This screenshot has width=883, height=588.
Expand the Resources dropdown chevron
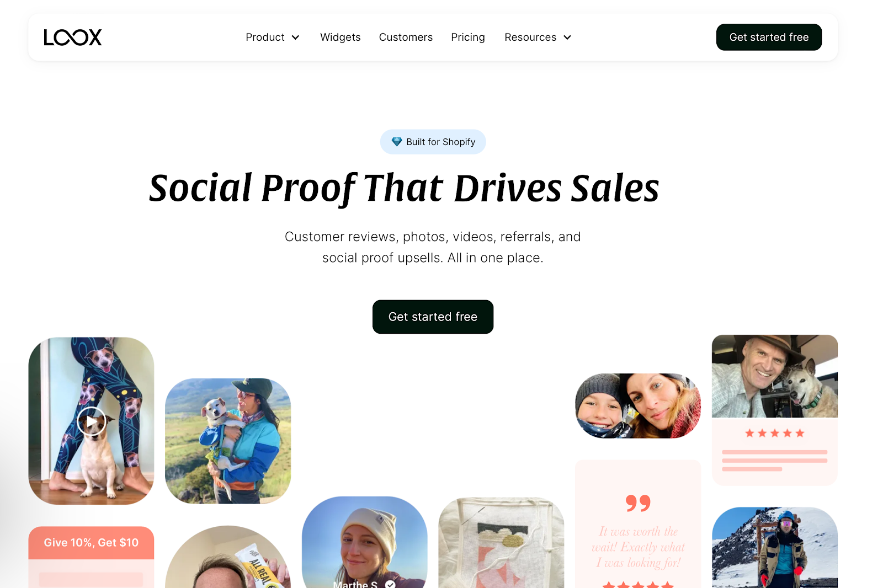567,38
